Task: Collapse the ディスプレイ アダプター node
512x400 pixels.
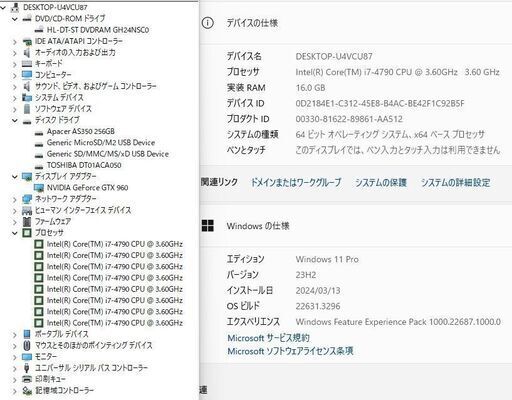Action: 15,177
